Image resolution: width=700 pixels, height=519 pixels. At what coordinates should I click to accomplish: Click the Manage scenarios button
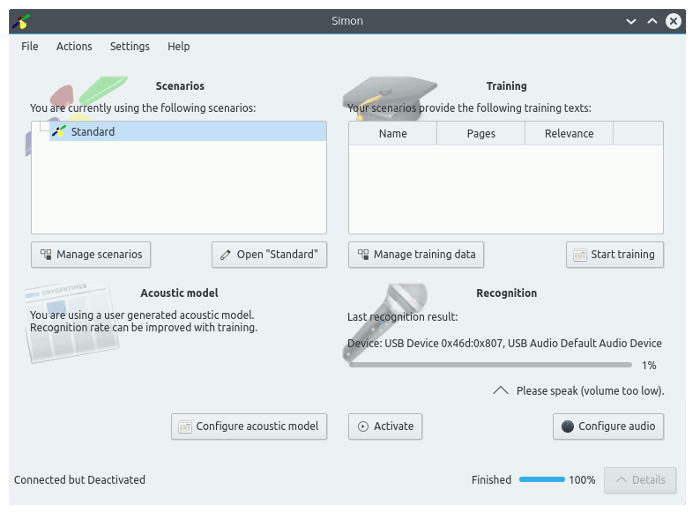coord(91,254)
